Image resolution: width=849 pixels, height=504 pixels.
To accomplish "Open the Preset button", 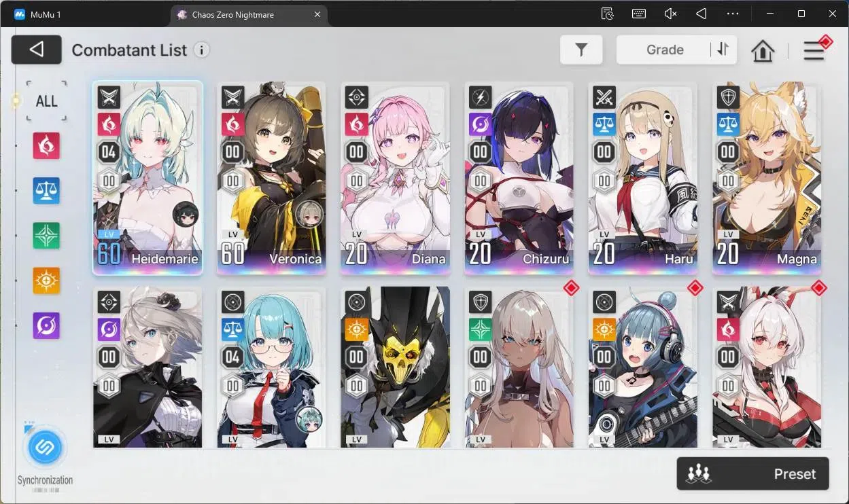I will (x=752, y=473).
